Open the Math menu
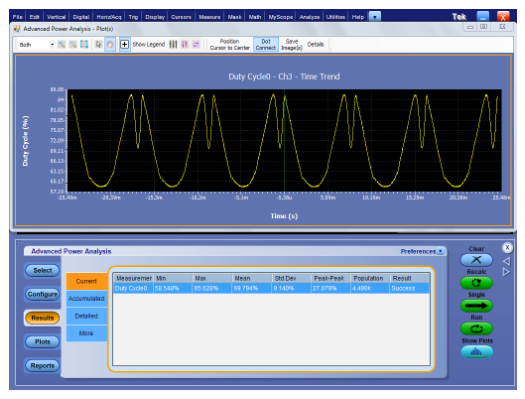525x399 pixels. pos(255,17)
